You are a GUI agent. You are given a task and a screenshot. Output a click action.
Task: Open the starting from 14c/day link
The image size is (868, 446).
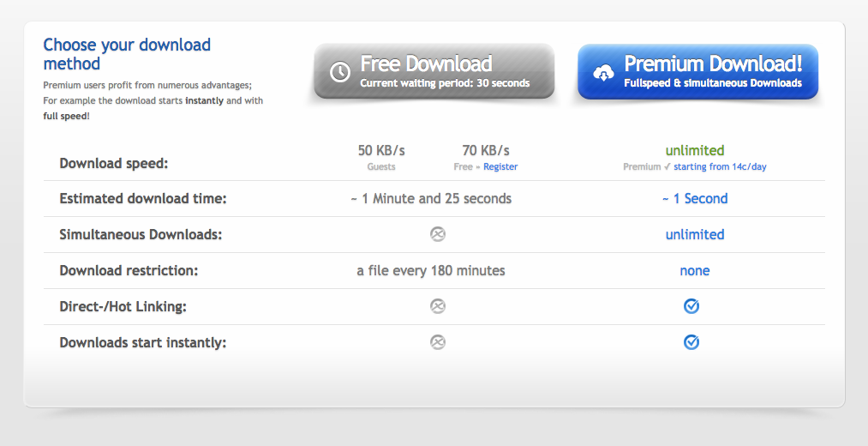point(720,166)
